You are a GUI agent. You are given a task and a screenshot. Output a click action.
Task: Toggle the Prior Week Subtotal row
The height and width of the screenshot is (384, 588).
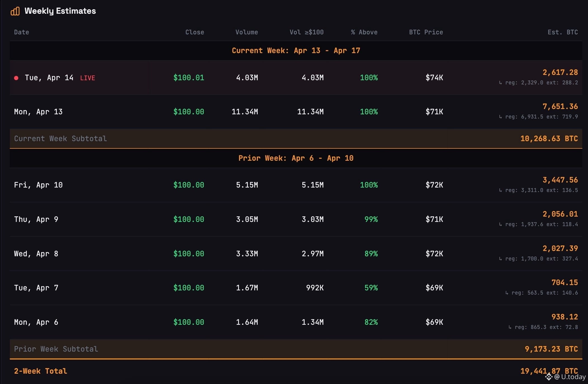pyautogui.click(x=56, y=349)
